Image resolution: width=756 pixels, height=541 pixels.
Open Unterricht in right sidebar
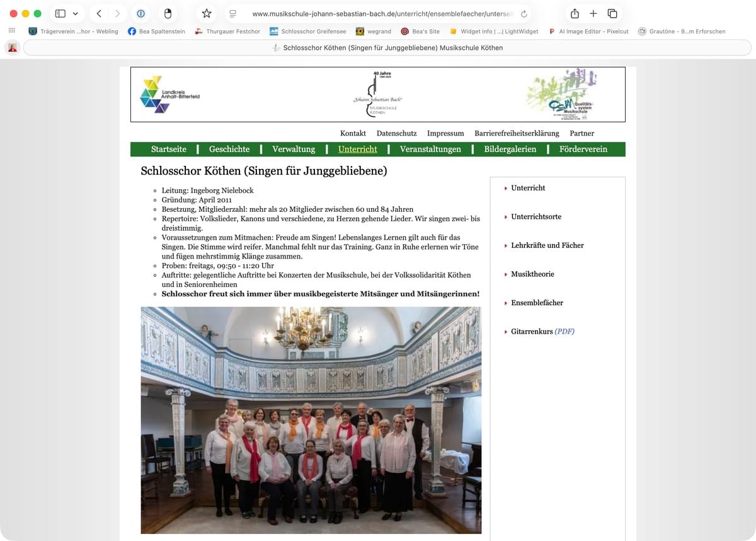(528, 188)
